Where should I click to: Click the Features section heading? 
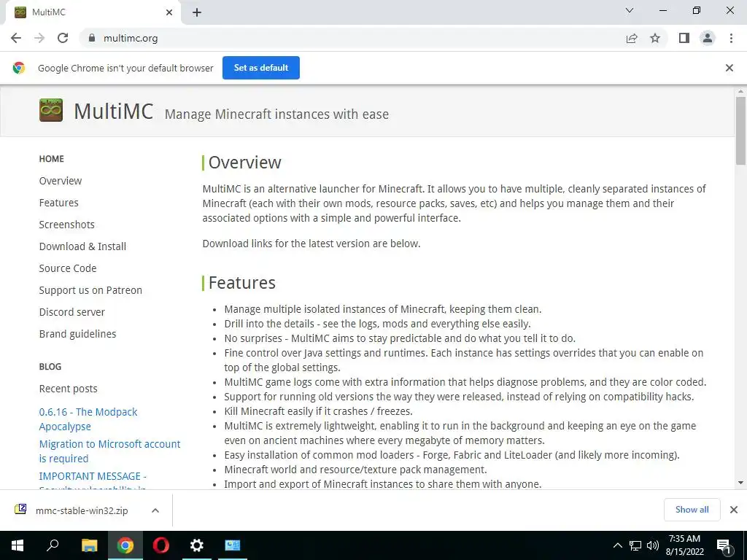(x=242, y=283)
